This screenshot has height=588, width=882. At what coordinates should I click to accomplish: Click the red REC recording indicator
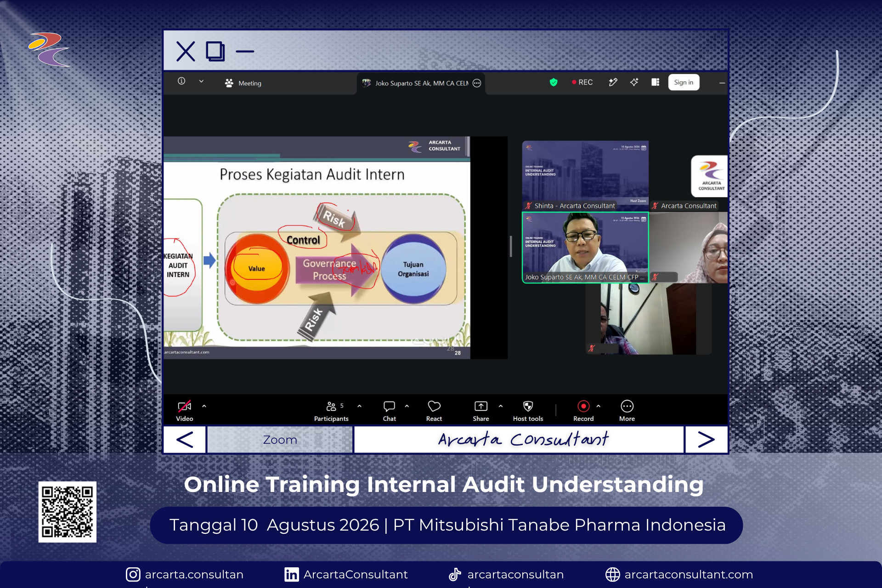coord(582,82)
